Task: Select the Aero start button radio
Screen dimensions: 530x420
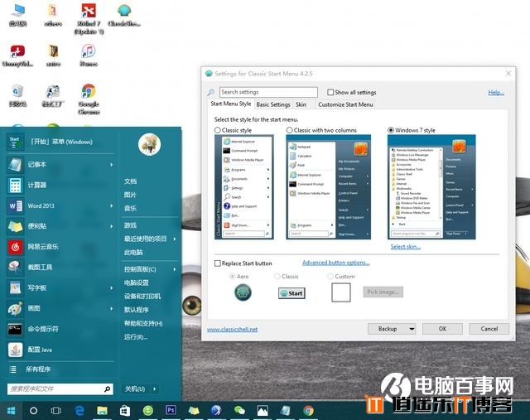Action: [x=232, y=277]
